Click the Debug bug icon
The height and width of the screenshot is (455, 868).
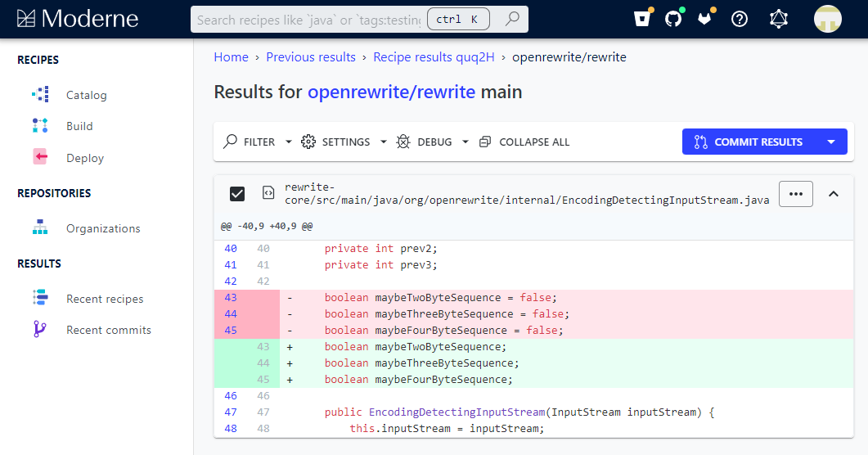(x=403, y=142)
